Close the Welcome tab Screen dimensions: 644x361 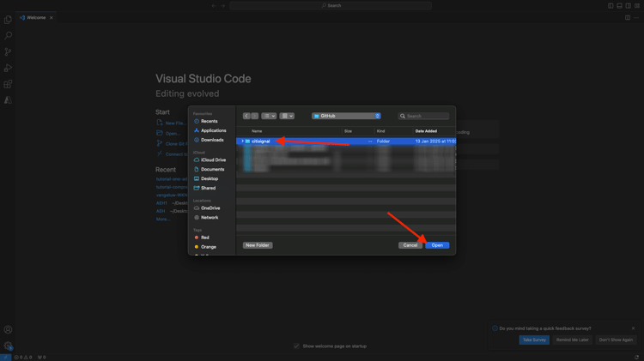tap(52, 18)
